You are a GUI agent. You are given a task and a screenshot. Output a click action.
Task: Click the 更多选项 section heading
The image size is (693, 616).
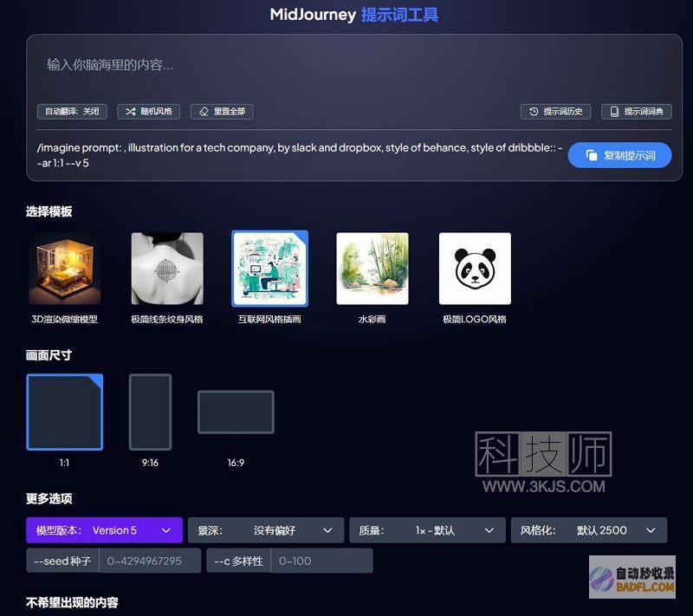[49, 499]
